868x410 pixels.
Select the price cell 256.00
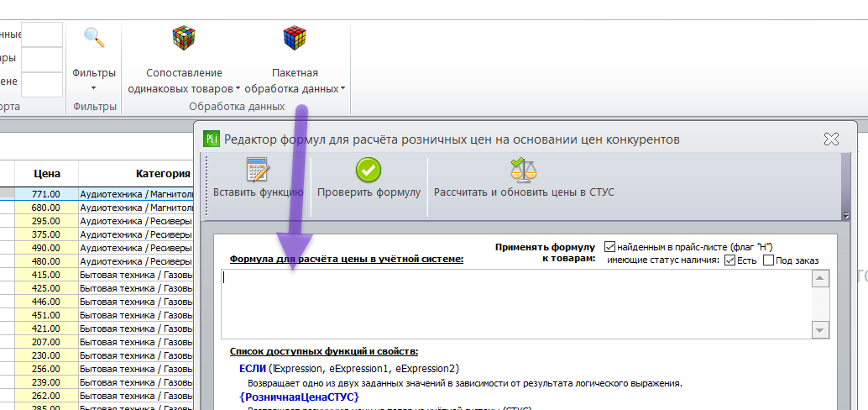[x=46, y=369]
